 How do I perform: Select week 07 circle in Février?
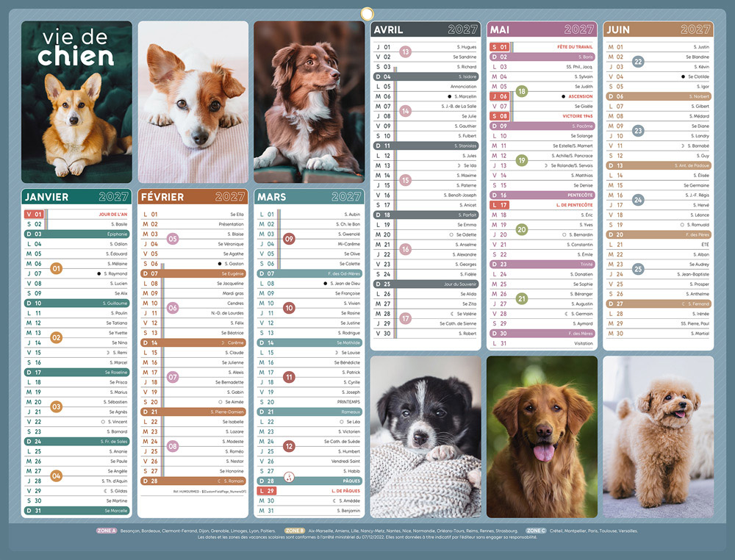point(173,377)
